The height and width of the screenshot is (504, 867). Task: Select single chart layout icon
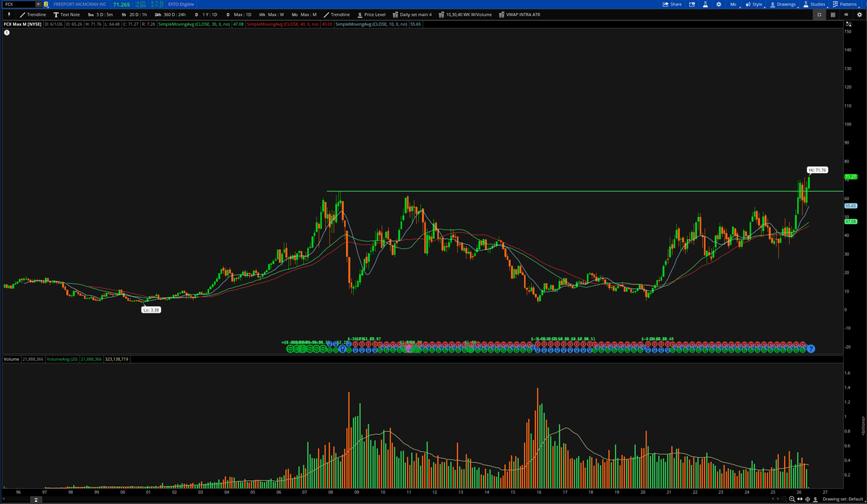pos(819,14)
